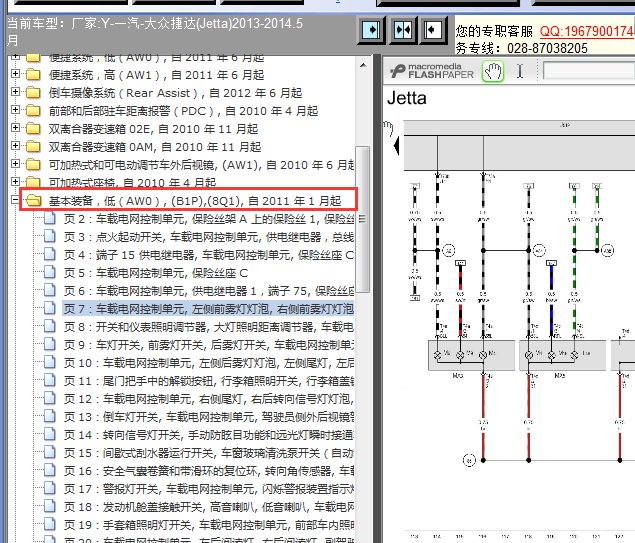The image size is (635, 543).
Task: Open 页 18: 发动机舱盖接触开关 page
Action: point(209,507)
